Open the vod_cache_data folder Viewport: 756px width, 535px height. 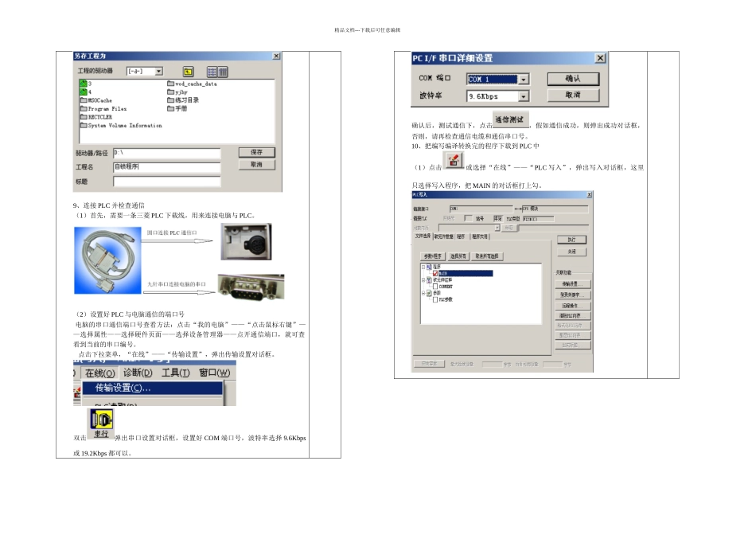pos(192,84)
